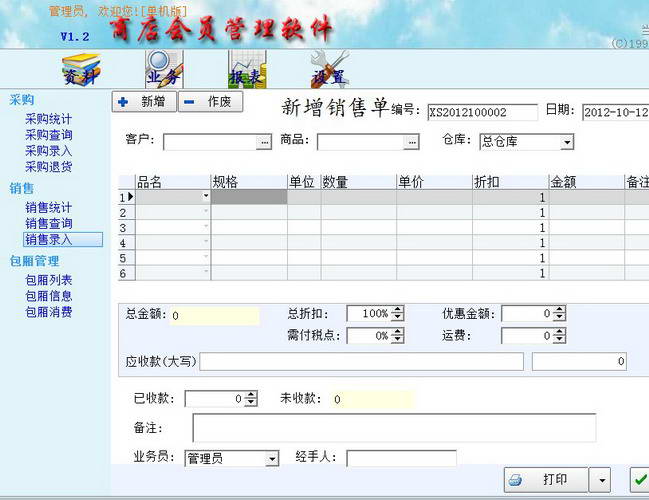Open 采购退货 in the sidebar

(x=48, y=166)
